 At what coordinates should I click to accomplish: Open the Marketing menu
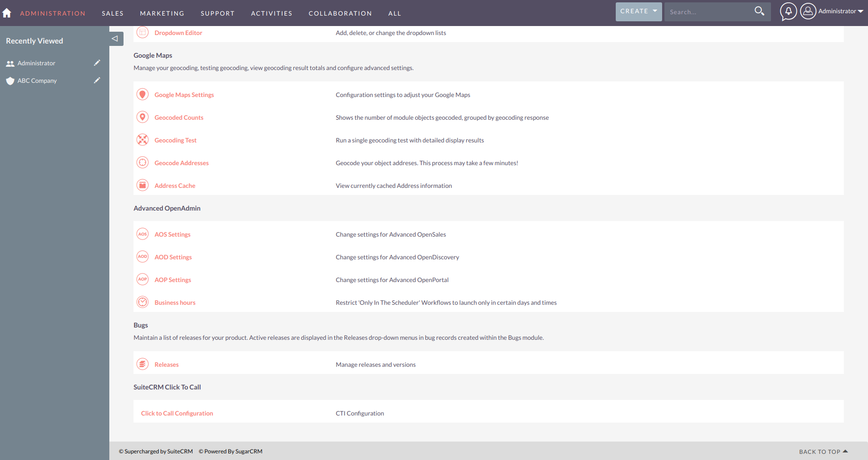(x=162, y=13)
